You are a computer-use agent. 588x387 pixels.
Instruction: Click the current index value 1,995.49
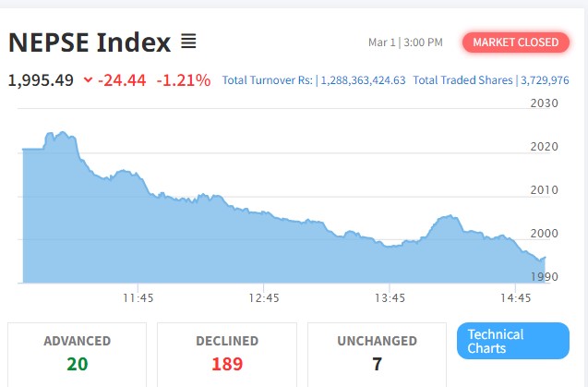pyautogui.click(x=41, y=80)
